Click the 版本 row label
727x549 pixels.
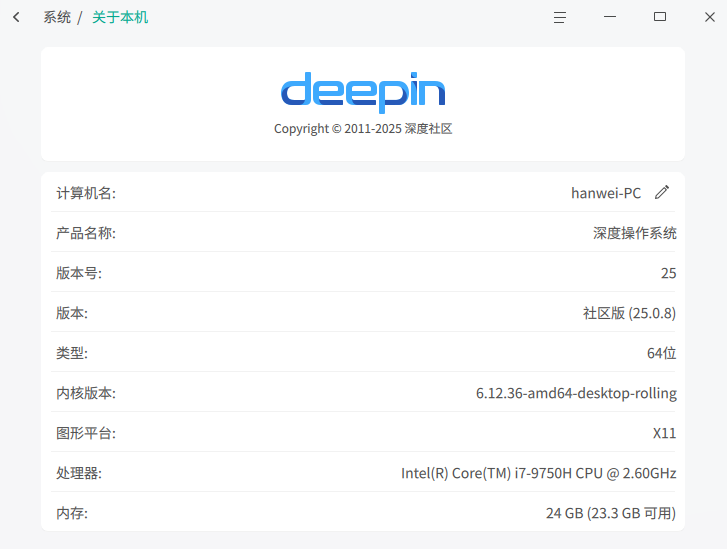pos(72,313)
